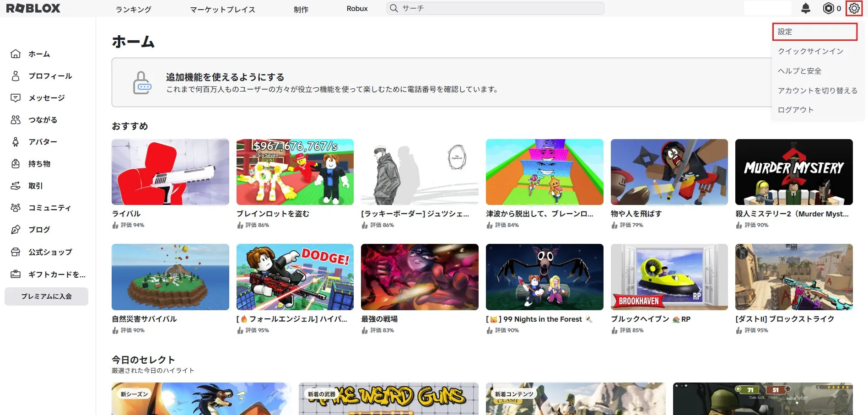Open the ジュツシェ sketch game thumbnail

(420, 172)
